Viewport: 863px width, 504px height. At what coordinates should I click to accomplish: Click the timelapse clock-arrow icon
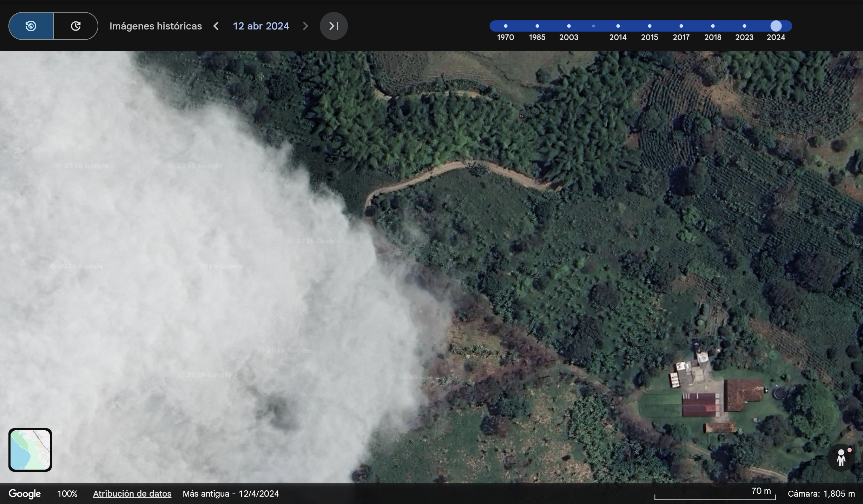click(x=75, y=26)
